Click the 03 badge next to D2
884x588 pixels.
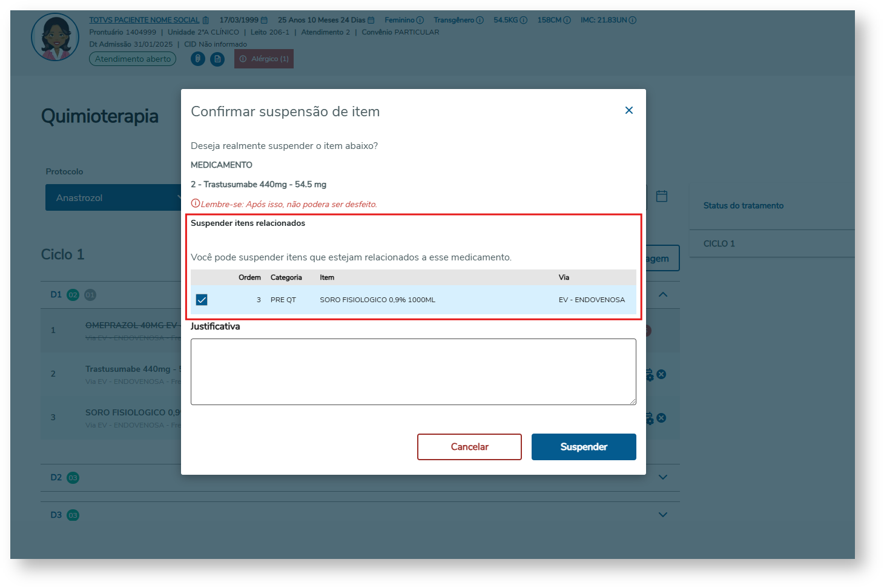coord(73,478)
